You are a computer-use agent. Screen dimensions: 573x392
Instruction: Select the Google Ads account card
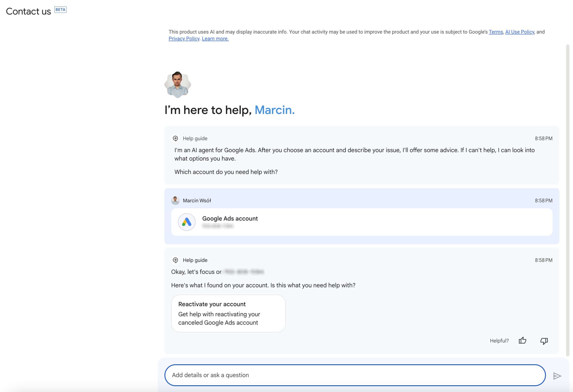pos(361,222)
